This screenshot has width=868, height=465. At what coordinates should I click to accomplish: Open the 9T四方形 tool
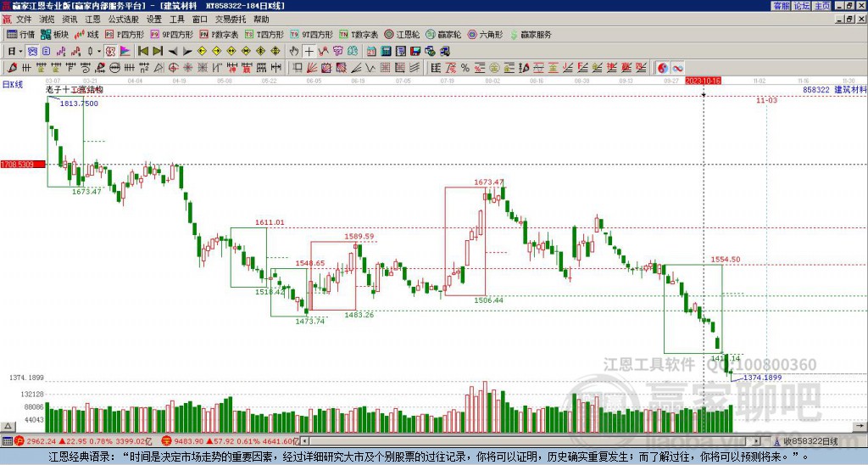pyautogui.click(x=312, y=34)
